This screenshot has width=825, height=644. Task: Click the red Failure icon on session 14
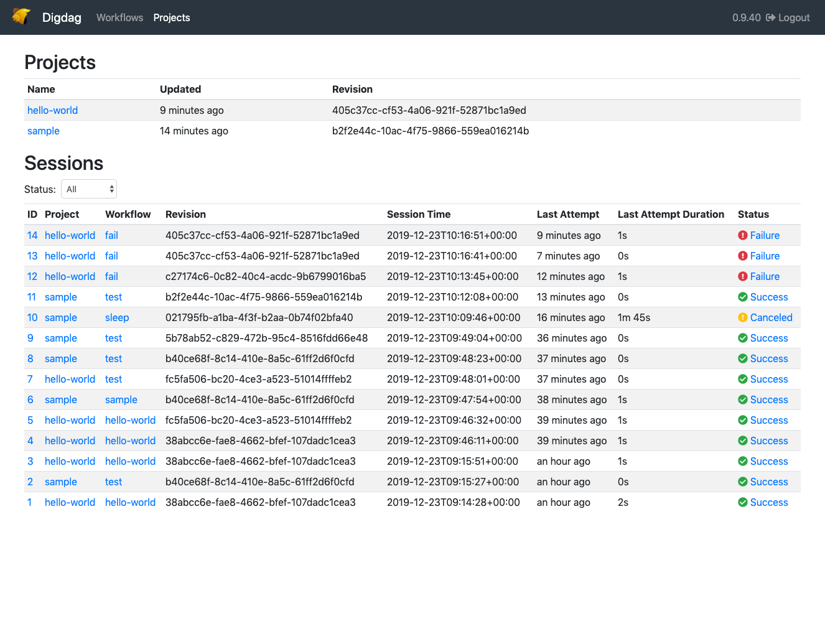(743, 235)
